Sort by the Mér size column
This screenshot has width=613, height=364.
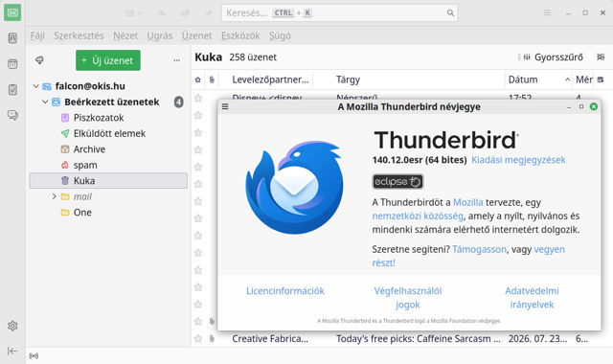coord(583,80)
